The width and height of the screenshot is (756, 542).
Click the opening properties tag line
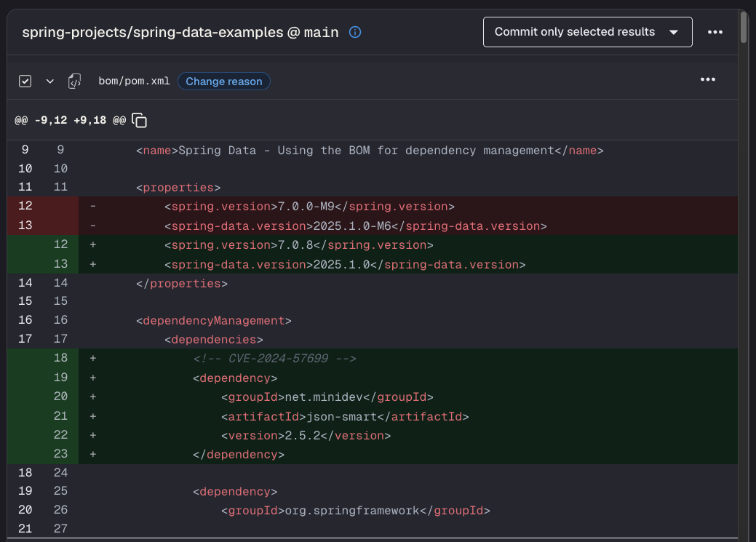373,187
